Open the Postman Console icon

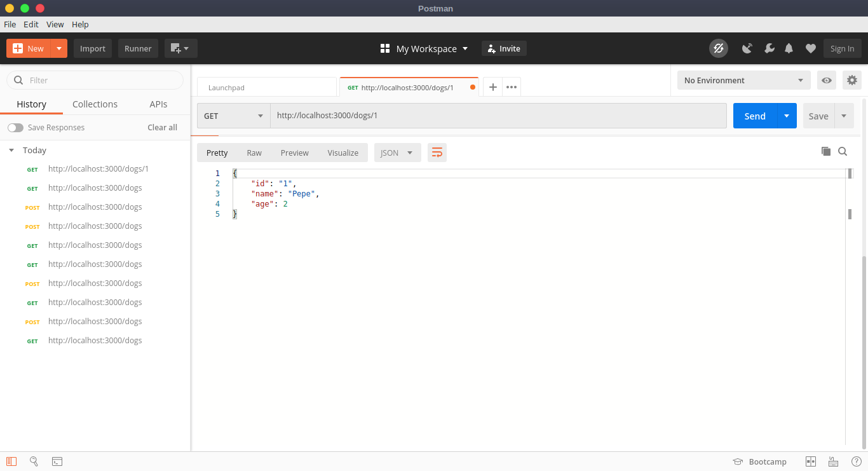coord(57,461)
